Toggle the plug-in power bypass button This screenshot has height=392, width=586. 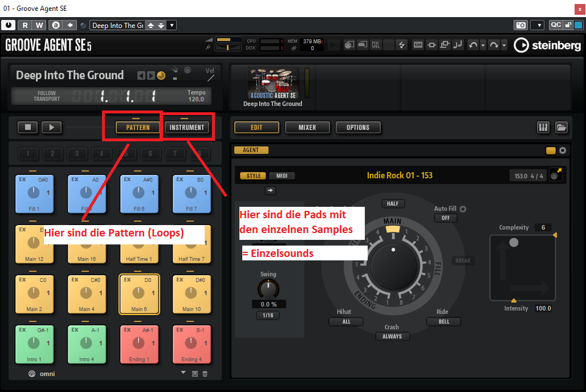(8, 25)
